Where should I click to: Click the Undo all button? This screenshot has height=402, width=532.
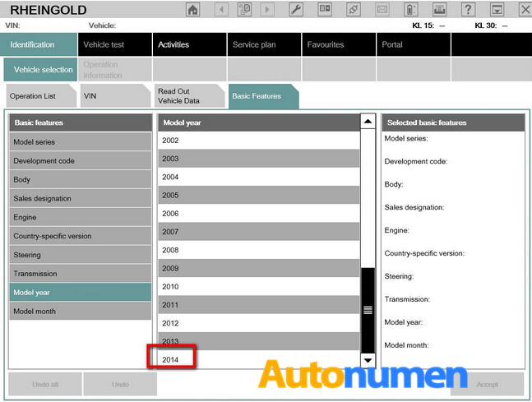click(45, 384)
